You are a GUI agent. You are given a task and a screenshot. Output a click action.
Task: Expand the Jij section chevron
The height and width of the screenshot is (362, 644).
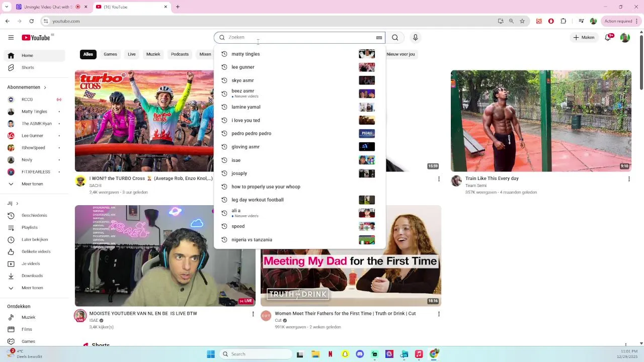click(x=17, y=204)
